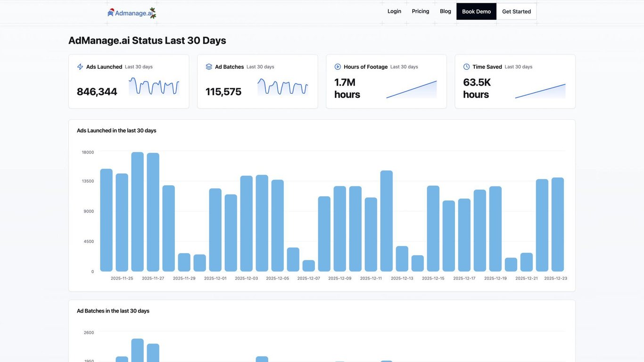The height and width of the screenshot is (362, 644).
Task: Click the Admanage.ai logo
Action: pyautogui.click(x=132, y=13)
